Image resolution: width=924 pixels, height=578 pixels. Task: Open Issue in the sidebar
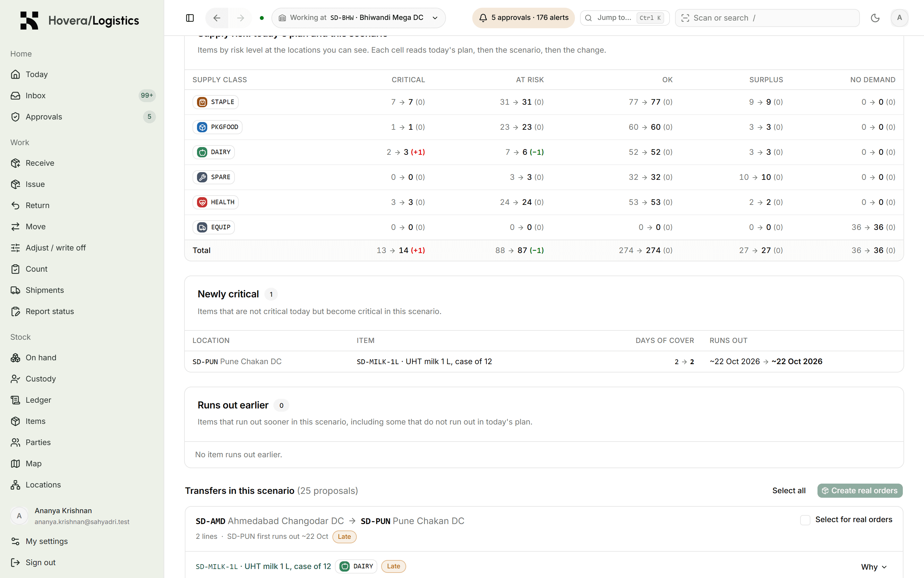82,184
